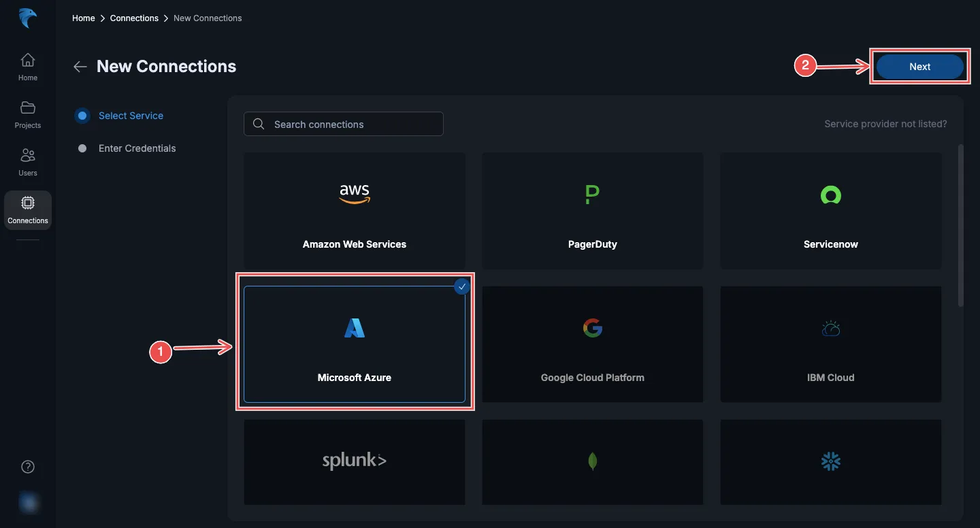The width and height of the screenshot is (980, 528).
Task: Click New Connections breadcrumb text
Action: point(208,18)
